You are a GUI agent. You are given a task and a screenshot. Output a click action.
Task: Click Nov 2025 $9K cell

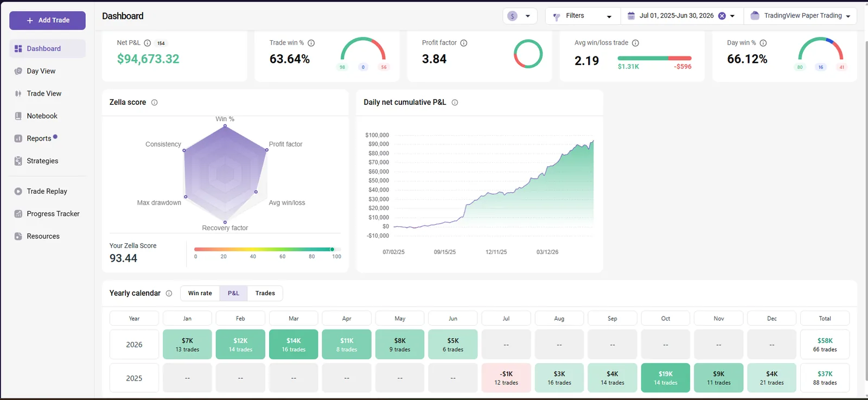(719, 378)
